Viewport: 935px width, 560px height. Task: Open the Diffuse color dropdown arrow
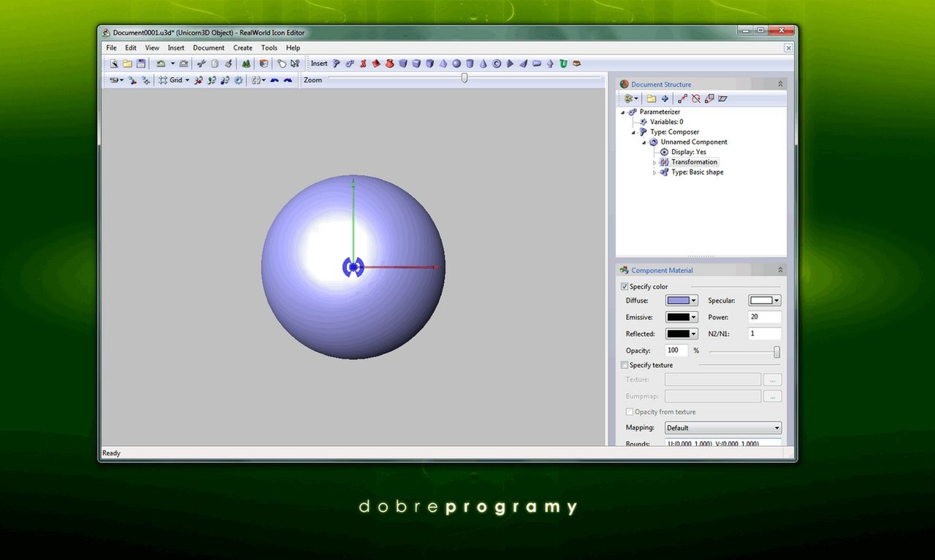pos(693,301)
